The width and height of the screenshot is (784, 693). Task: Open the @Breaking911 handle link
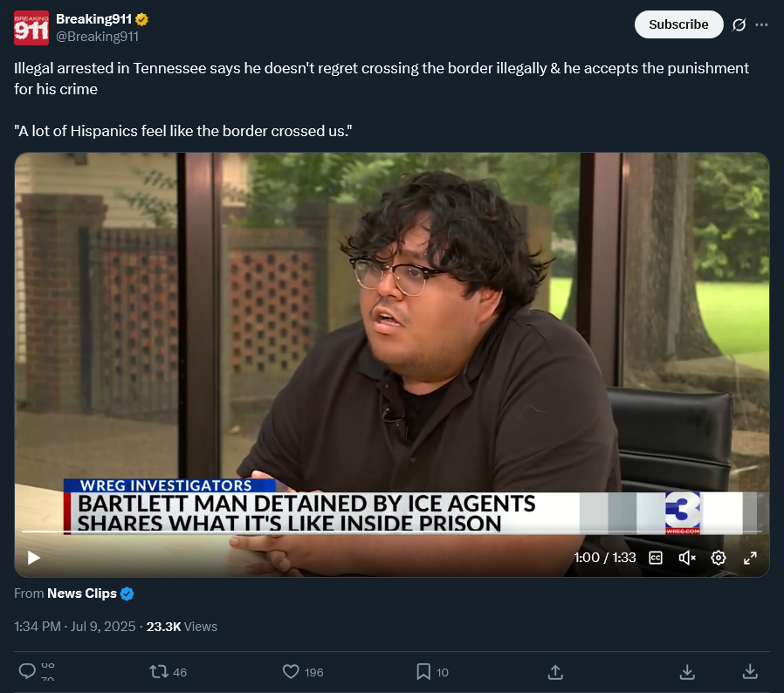[x=97, y=37]
